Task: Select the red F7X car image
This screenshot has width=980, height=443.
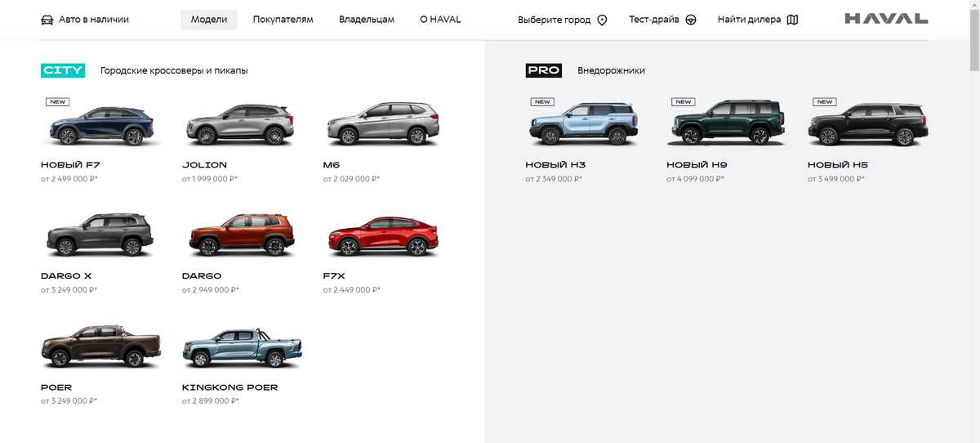Action: point(382,237)
